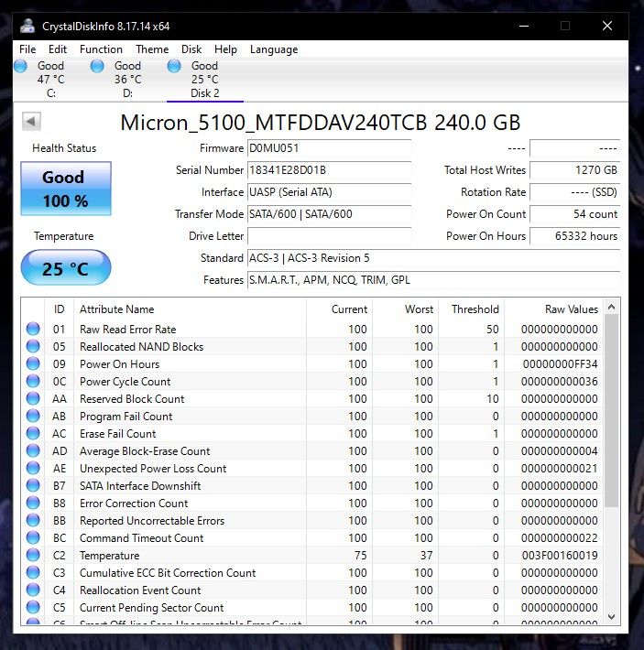Select the Temperature raw value 003F00160019
Image resolution: width=644 pixels, height=650 pixels.
560,556
